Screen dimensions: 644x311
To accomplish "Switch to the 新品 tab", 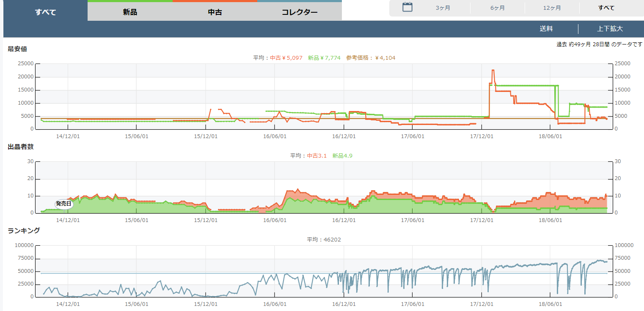I will (130, 12).
